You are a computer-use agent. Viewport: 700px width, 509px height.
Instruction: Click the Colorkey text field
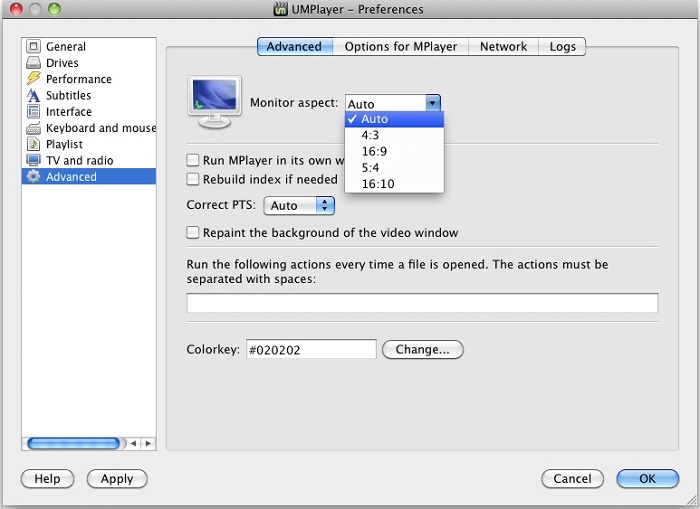tap(311, 349)
